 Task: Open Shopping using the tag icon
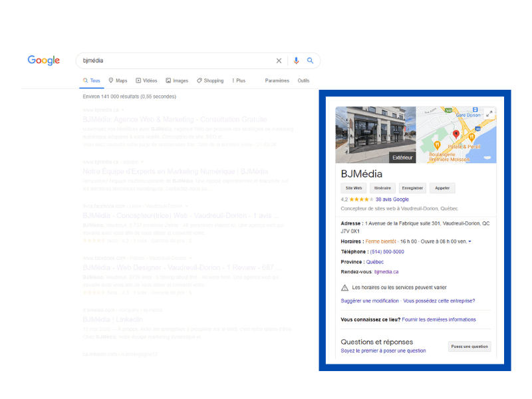pyautogui.click(x=201, y=80)
